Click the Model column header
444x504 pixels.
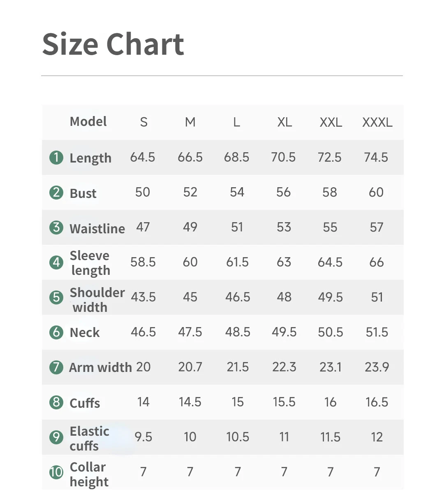coord(88,121)
